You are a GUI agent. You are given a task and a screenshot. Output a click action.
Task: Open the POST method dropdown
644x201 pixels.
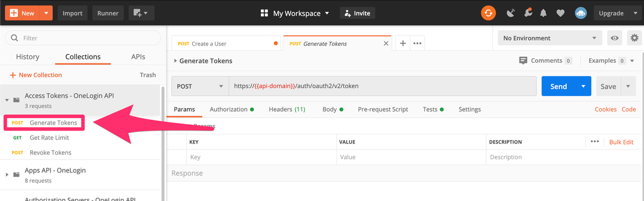(200, 86)
